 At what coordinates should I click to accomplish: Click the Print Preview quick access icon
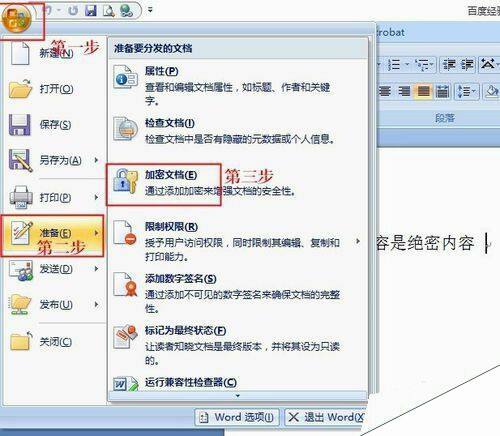(x=108, y=11)
